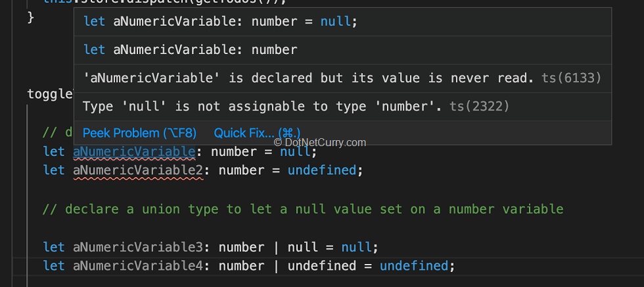
Task: Click the aNumericVariable3 identifier
Action: 138,248
